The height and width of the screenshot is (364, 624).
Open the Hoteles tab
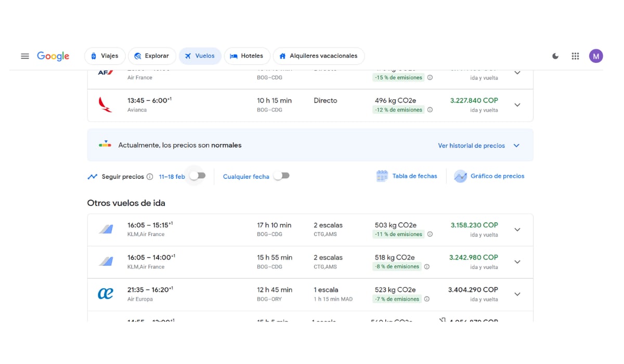click(x=247, y=56)
